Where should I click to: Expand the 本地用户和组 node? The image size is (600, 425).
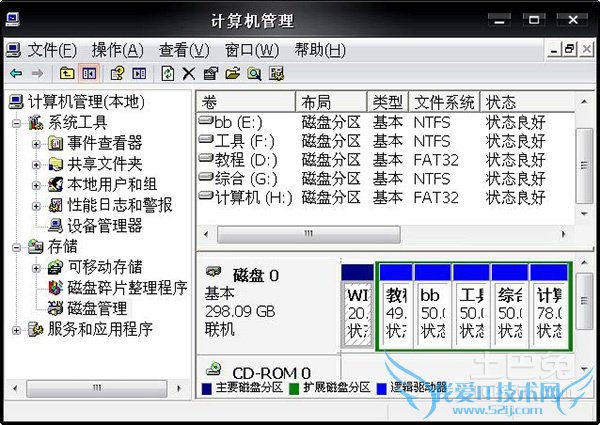pos(36,186)
